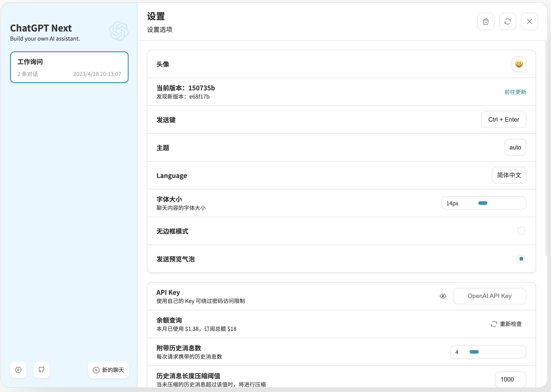Click the 设置选项 subtitle text
551x392 pixels.
(x=159, y=30)
